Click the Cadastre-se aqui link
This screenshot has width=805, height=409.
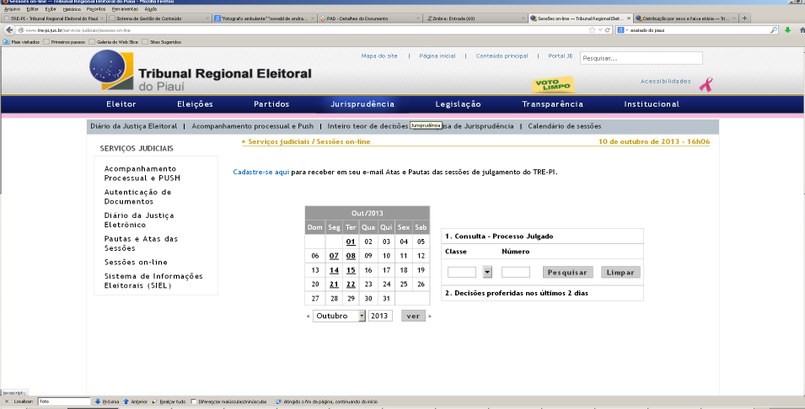(x=261, y=172)
